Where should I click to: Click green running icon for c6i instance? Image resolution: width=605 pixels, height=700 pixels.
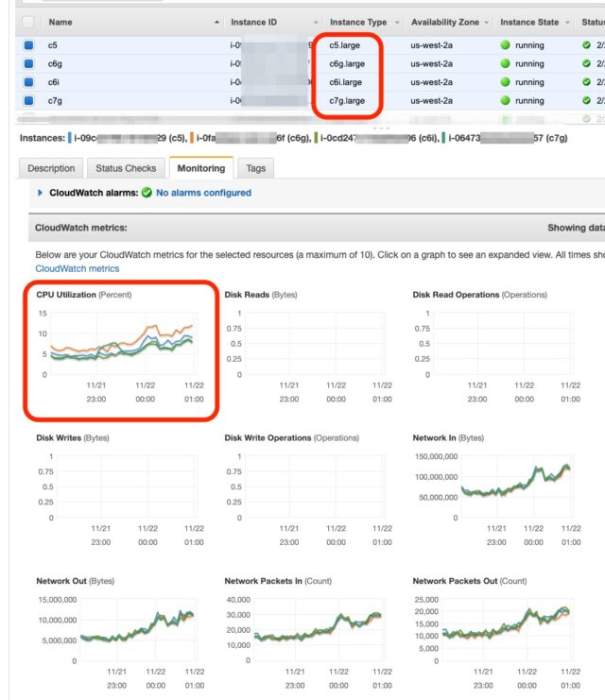505,82
